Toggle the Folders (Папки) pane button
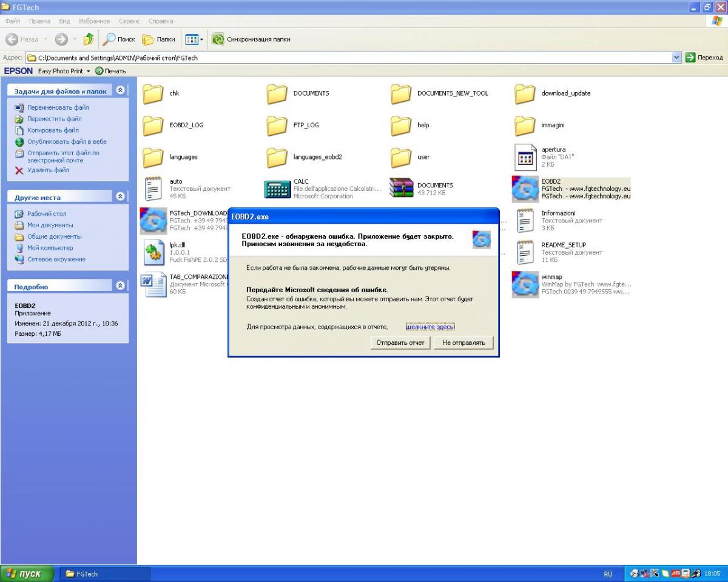Screen dimensions: 728x582 [158, 39]
